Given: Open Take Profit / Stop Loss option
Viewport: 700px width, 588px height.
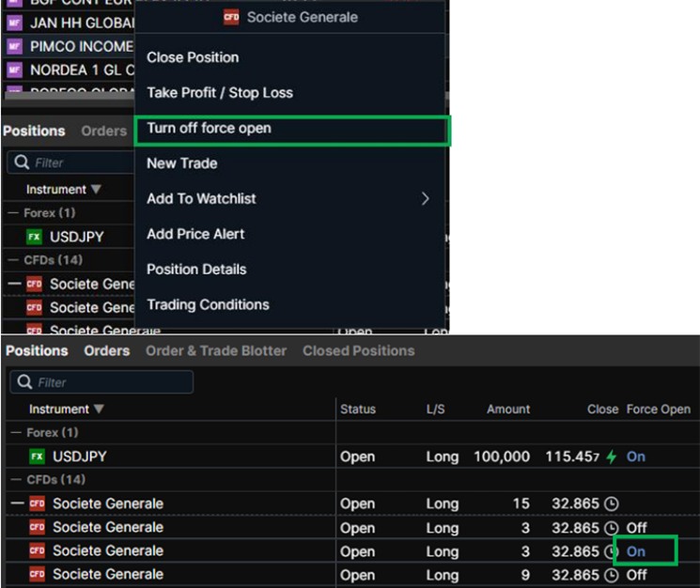Looking at the screenshot, I should coord(219,93).
